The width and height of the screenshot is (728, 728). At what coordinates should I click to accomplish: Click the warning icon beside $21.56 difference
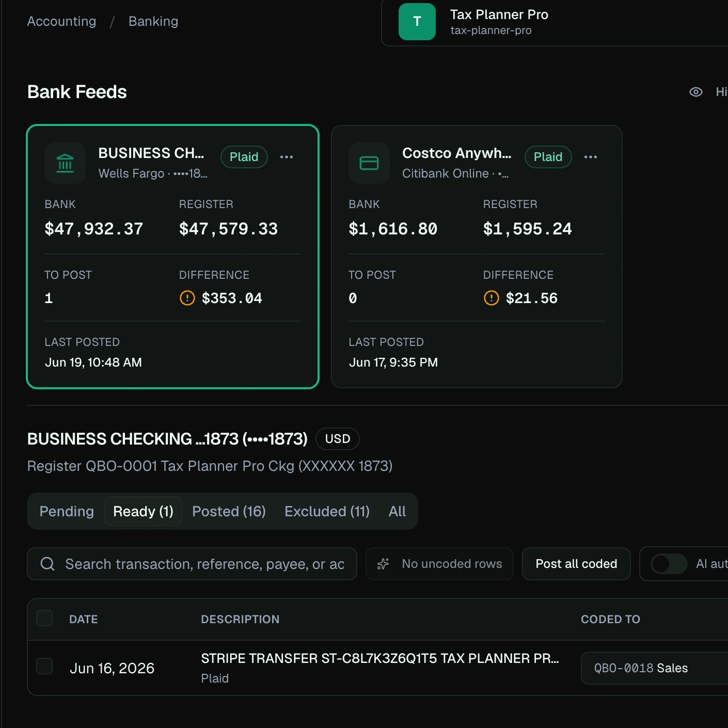coord(491,298)
